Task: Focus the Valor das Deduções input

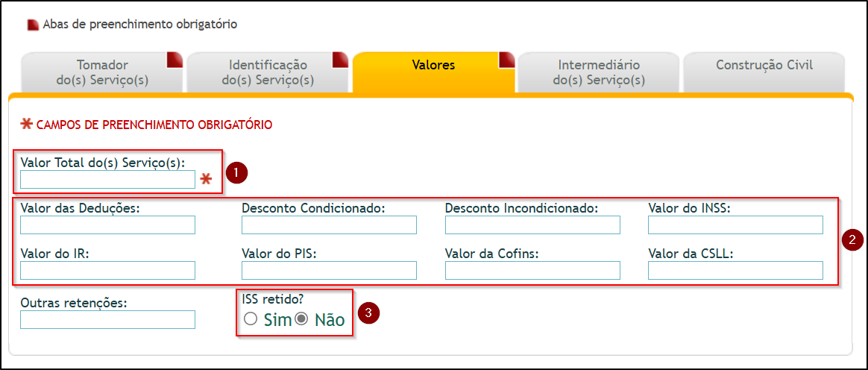Action: 108,225
